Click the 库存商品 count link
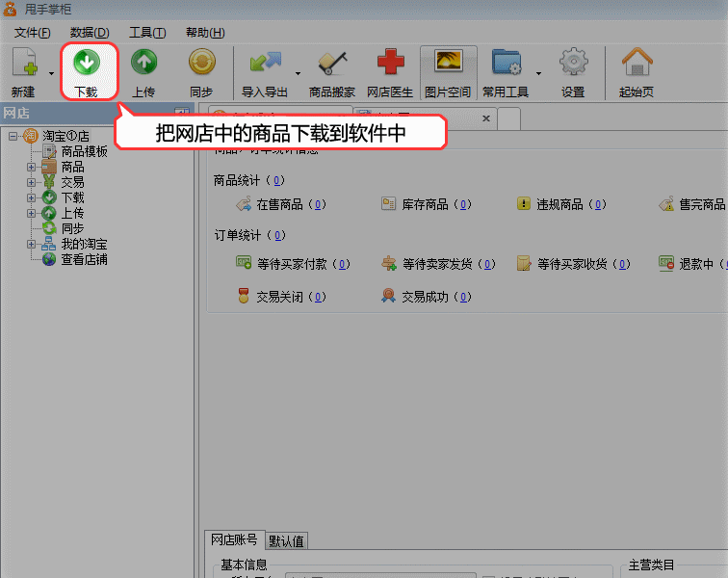The width and height of the screenshot is (728, 578). click(463, 204)
